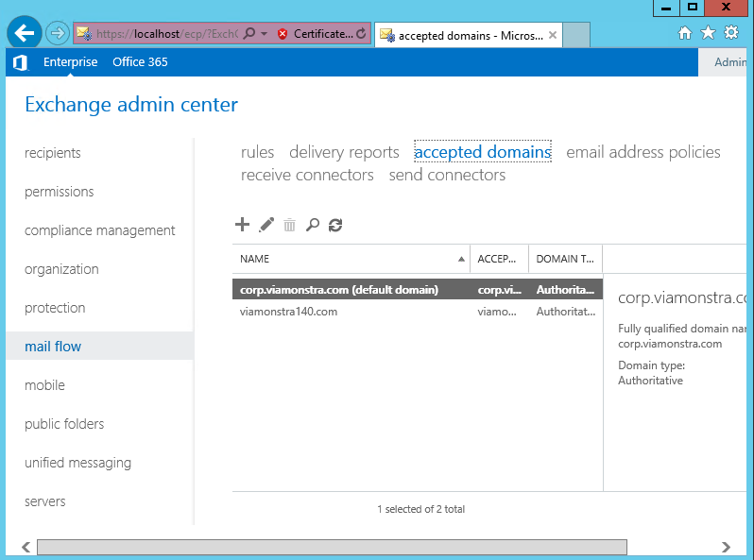This screenshot has width=754, height=560.
Task: Refresh the accepted domains list
Action: pos(334,225)
